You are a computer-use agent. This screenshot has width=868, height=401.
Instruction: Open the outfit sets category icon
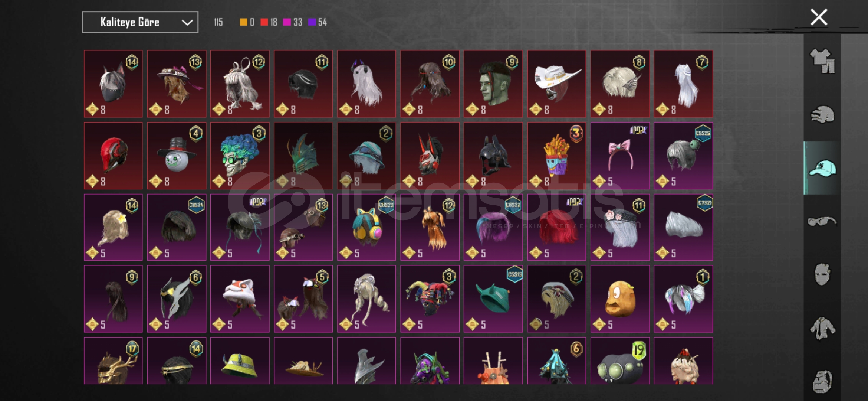pos(822,61)
